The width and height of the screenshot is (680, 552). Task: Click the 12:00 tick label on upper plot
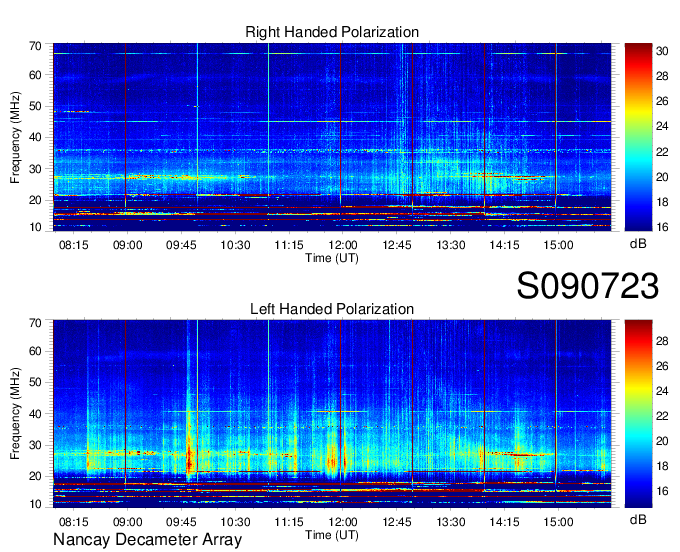pos(343,245)
